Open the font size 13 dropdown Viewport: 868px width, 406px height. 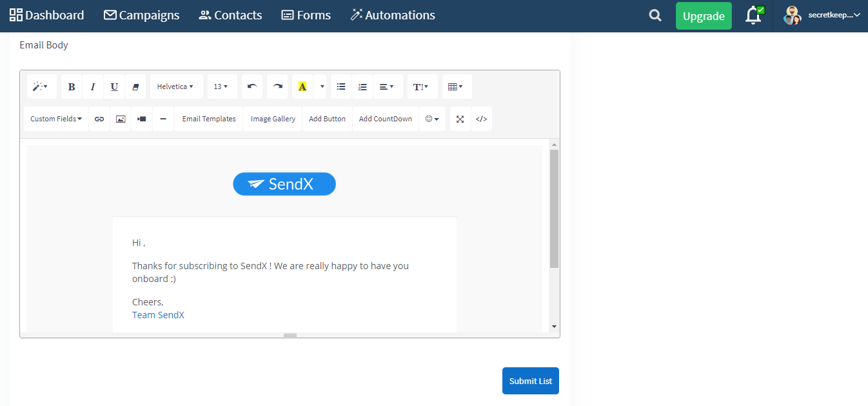tap(222, 86)
